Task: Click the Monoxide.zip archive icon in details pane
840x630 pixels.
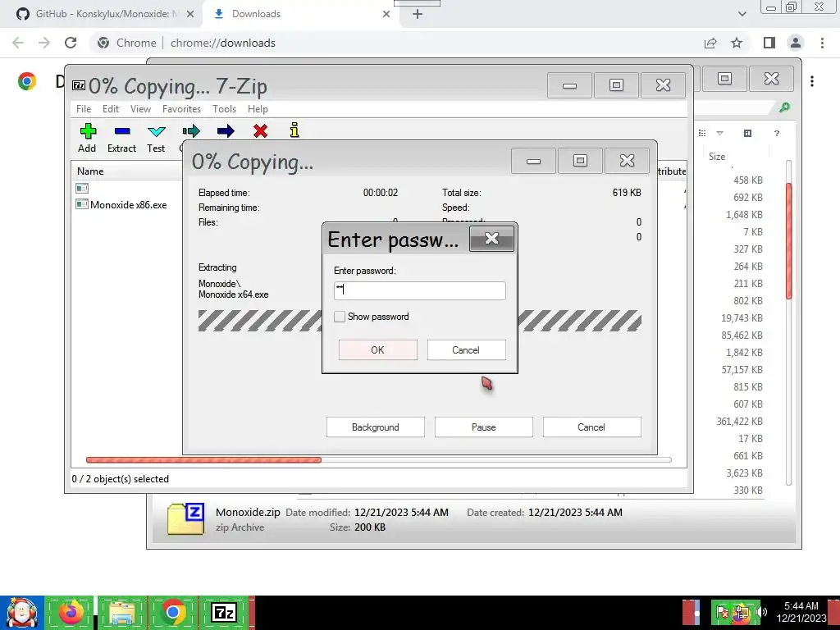Action: coord(185,519)
